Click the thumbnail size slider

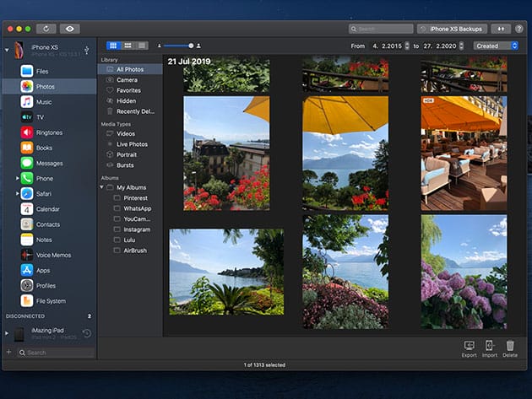point(179,46)
